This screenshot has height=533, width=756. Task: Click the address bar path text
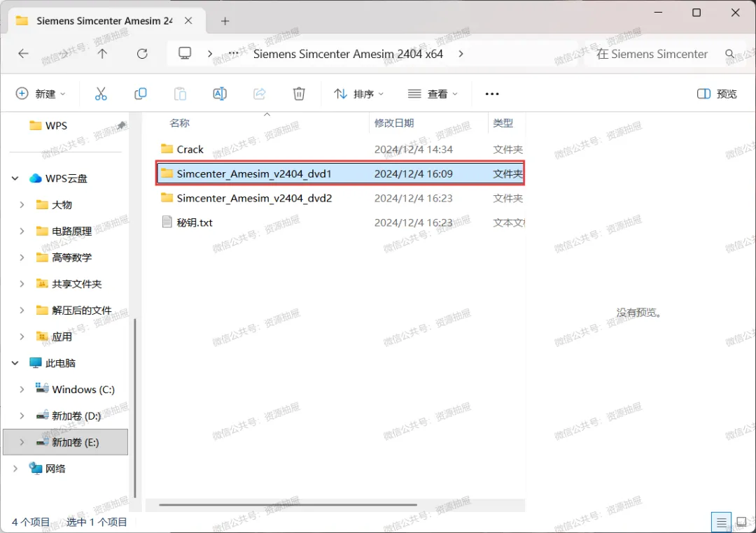pos(348,53)
